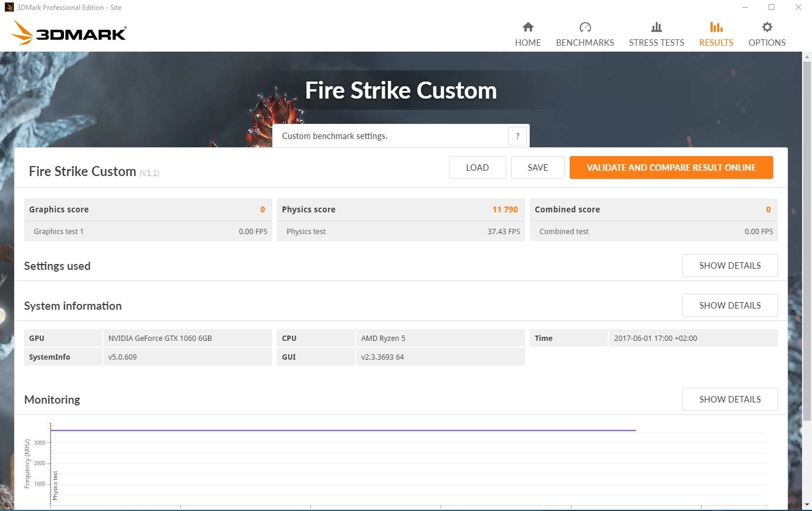This screenshot has height=511, width=812.
Task: Click 3DMark title bar app icon
Action: tap(9, 8)
